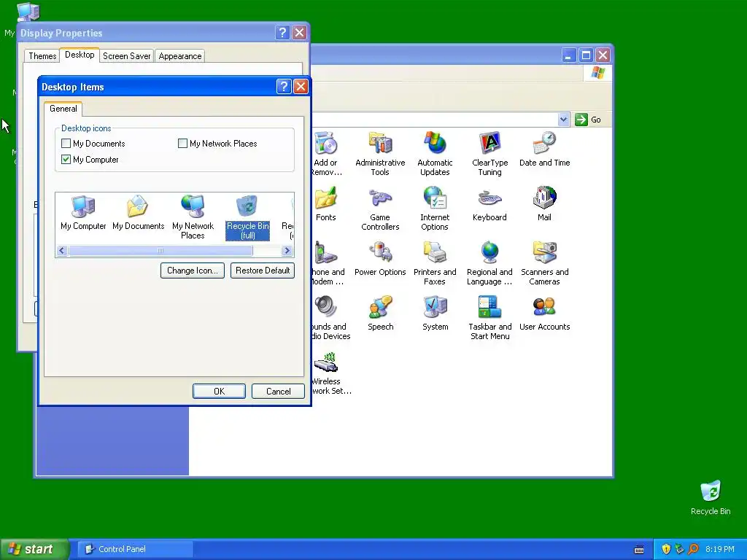Select the Desktop tab in Display Properties

(x=80, y=55)
